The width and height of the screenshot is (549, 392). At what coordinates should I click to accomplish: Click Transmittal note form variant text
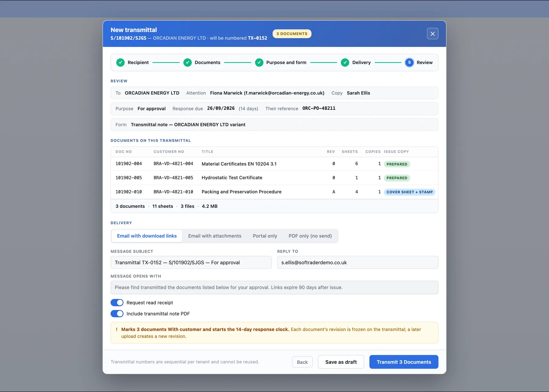[x=188, y=125]
